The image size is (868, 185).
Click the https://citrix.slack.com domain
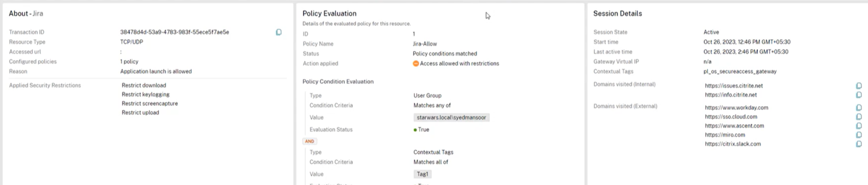click(x=732, y=144)
